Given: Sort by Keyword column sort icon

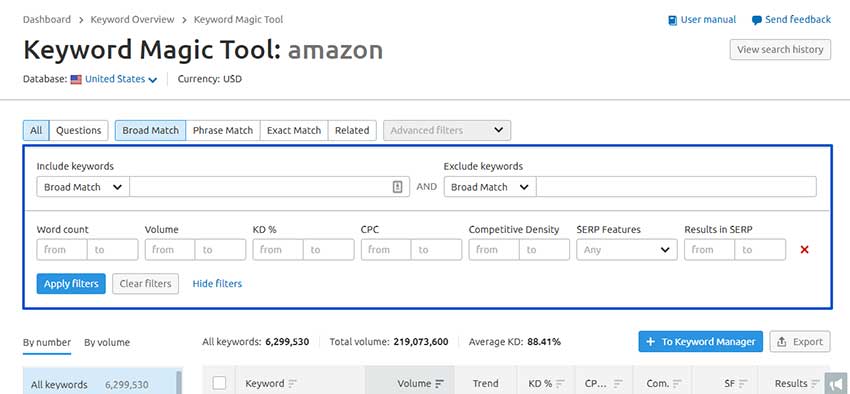Looking at the screenshot, I should (293, 384).
